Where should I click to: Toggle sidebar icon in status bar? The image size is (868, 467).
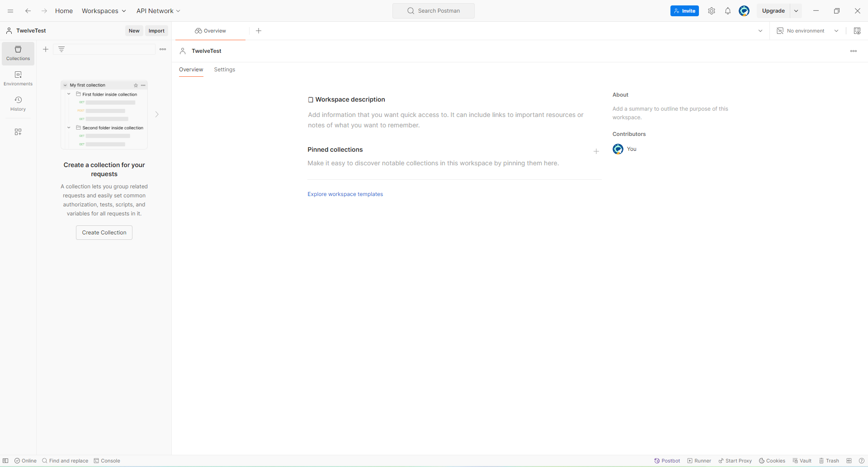(5, 461)
